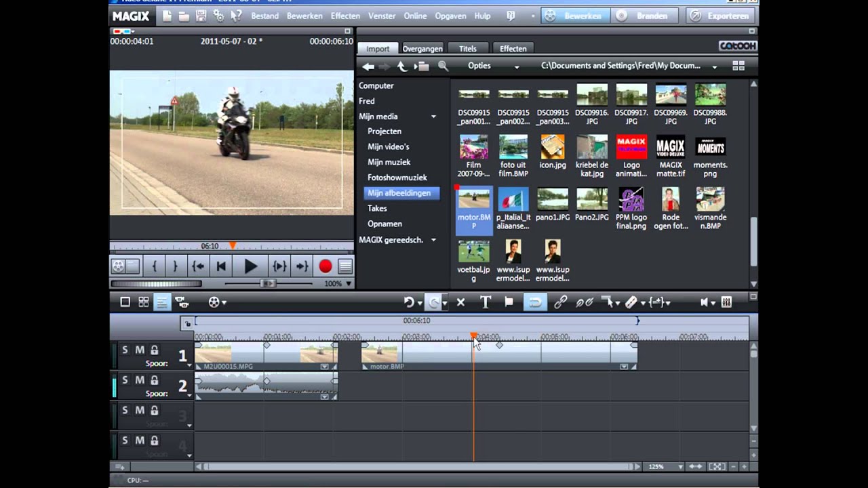Set the range in-point marker in preview controls
Viewport: 868px width, 488px height.
155,266
